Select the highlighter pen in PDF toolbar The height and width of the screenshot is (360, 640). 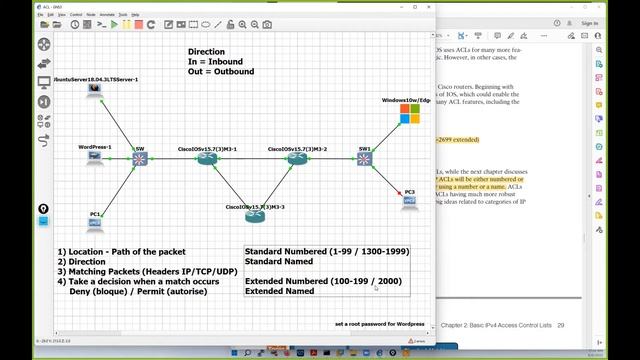click(x=511, y=36)
